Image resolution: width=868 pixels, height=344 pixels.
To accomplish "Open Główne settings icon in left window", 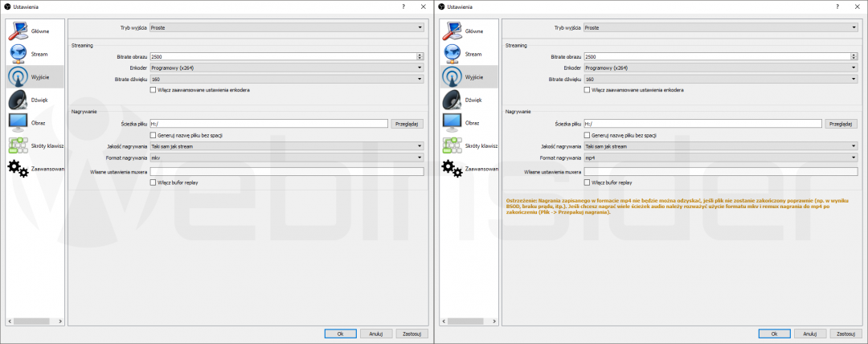I will [x=18, y=31].
